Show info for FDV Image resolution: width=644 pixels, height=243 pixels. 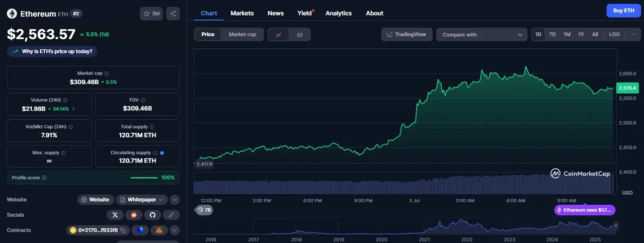[x=143, y=100]
